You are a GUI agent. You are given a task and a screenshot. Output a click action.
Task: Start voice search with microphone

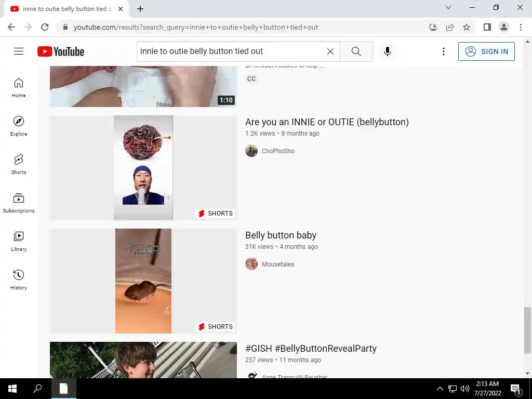pos(388,51)
